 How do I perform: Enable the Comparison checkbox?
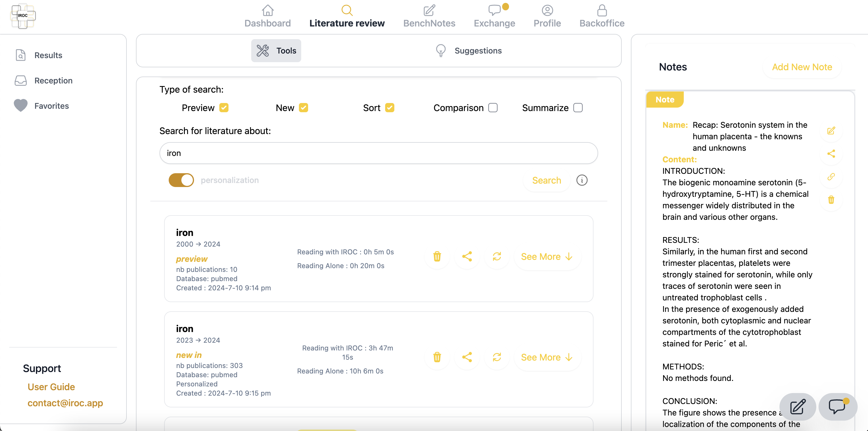(x=493, y=108)
